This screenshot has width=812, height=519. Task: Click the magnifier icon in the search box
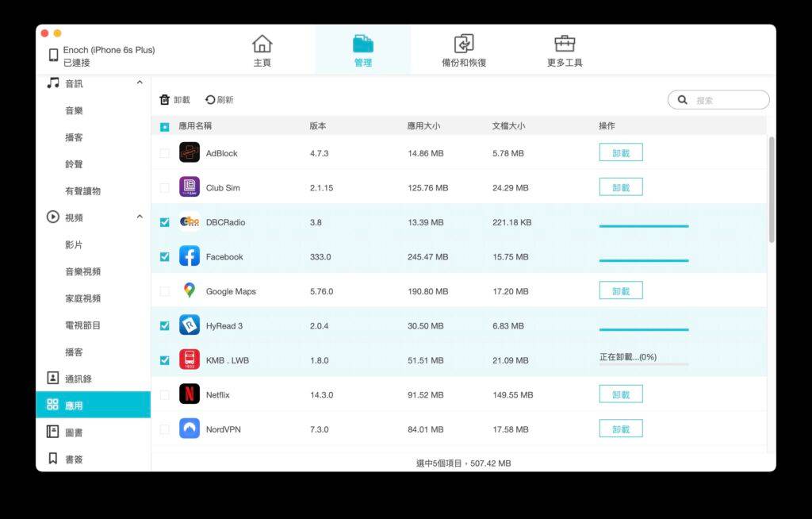(x=683, y=100)
